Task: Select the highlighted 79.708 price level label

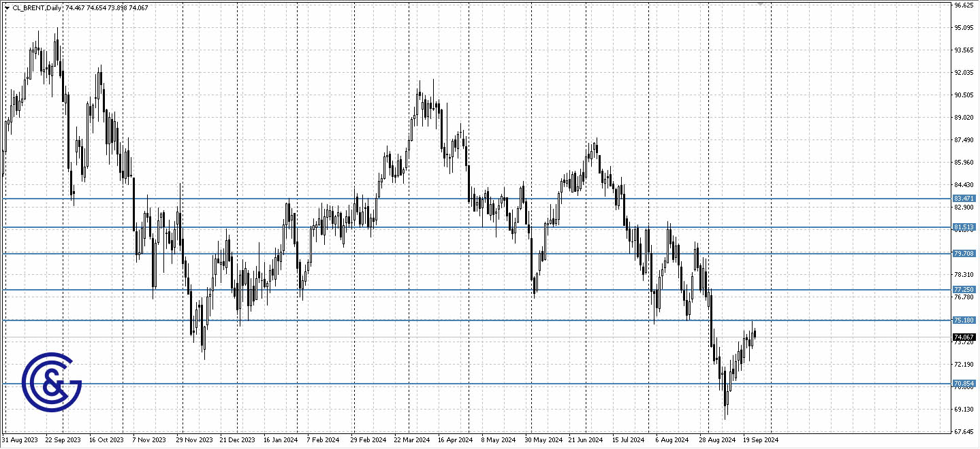Action: point(963,253)
